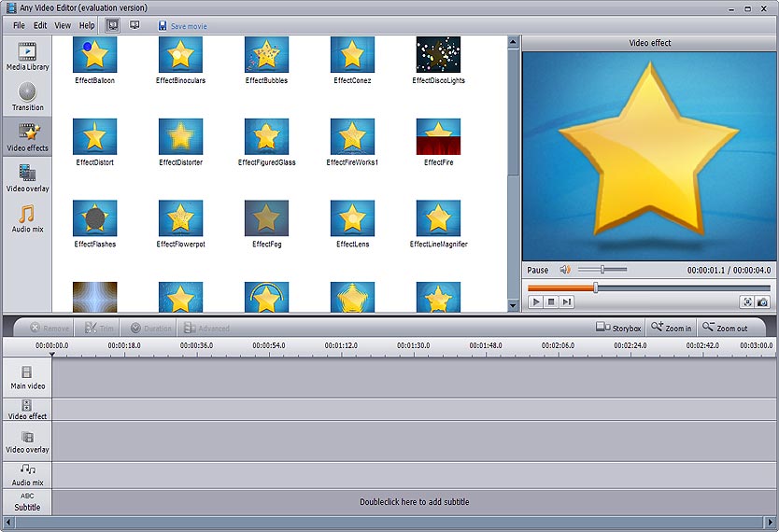
Task: Open the Transition panel
Action: [27, 97]
